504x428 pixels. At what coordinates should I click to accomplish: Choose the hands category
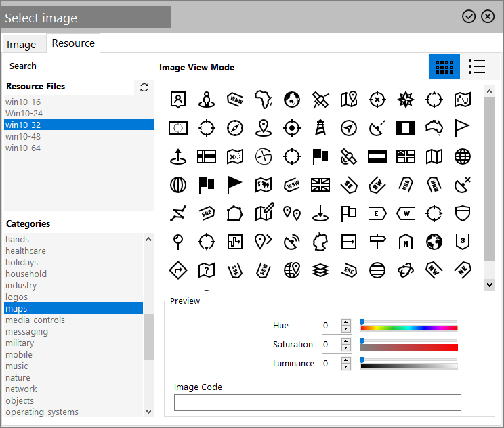(74, 239)
